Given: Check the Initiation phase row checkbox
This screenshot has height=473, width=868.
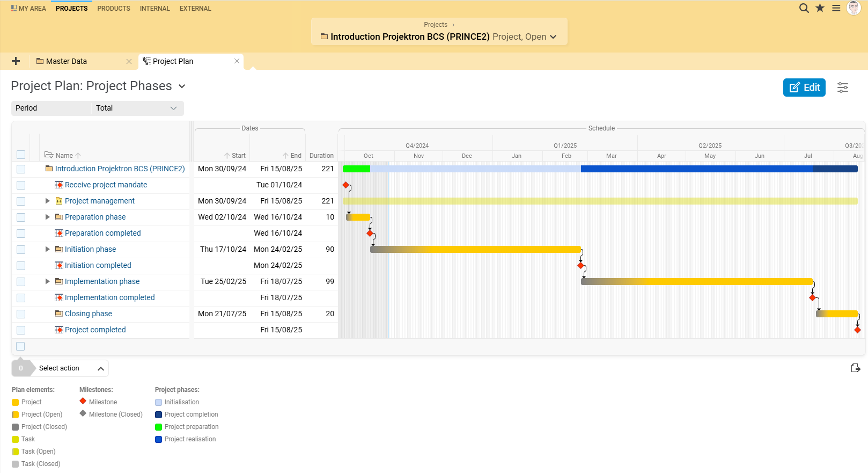Looking at the screenshot, I should 21,249.
